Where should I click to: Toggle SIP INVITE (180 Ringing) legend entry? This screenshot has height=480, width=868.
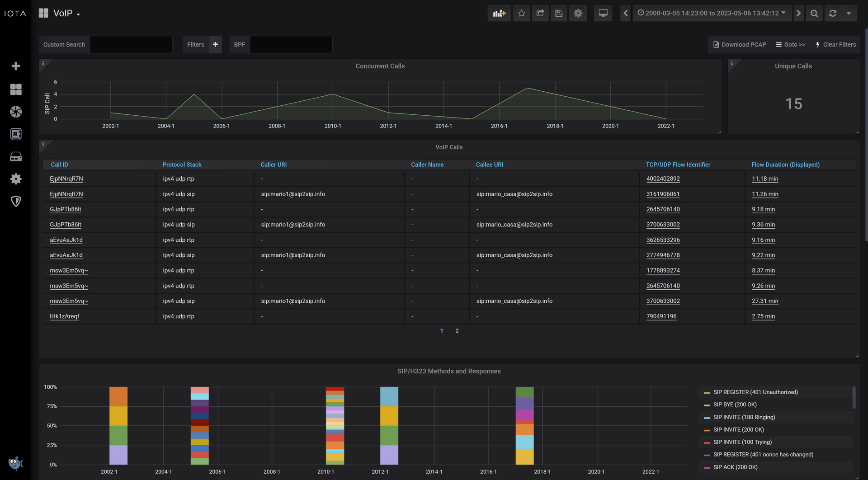tap(743, 417)
